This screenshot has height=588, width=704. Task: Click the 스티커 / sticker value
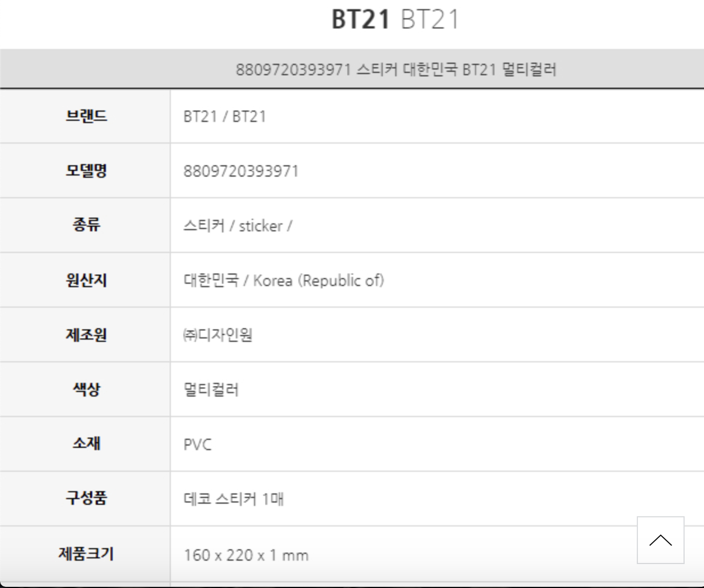tap(238, 226)
